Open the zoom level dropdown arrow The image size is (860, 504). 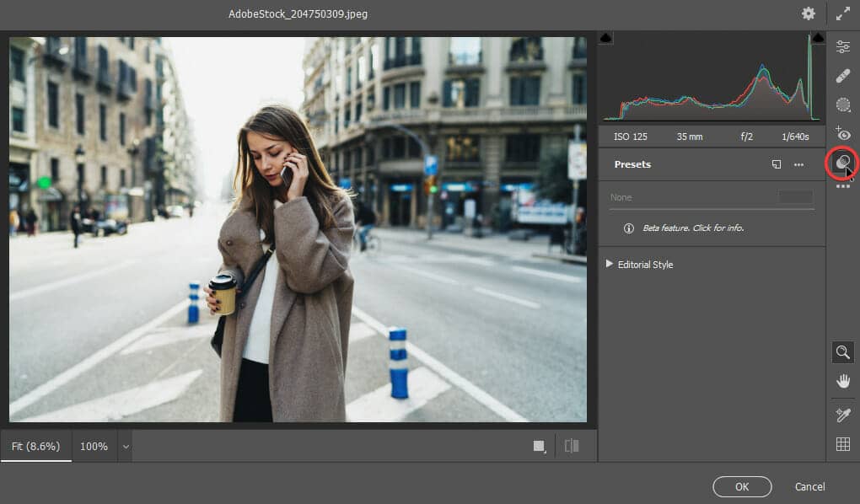(x=126, y=447)
